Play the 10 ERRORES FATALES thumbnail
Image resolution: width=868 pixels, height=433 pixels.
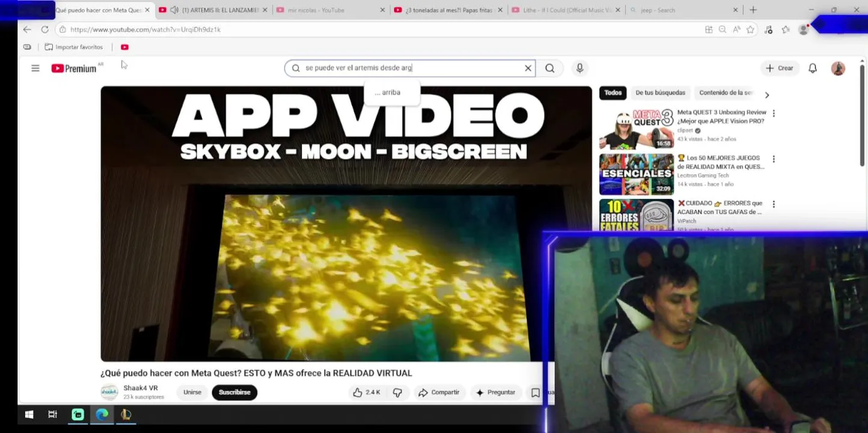click(637, 215)
